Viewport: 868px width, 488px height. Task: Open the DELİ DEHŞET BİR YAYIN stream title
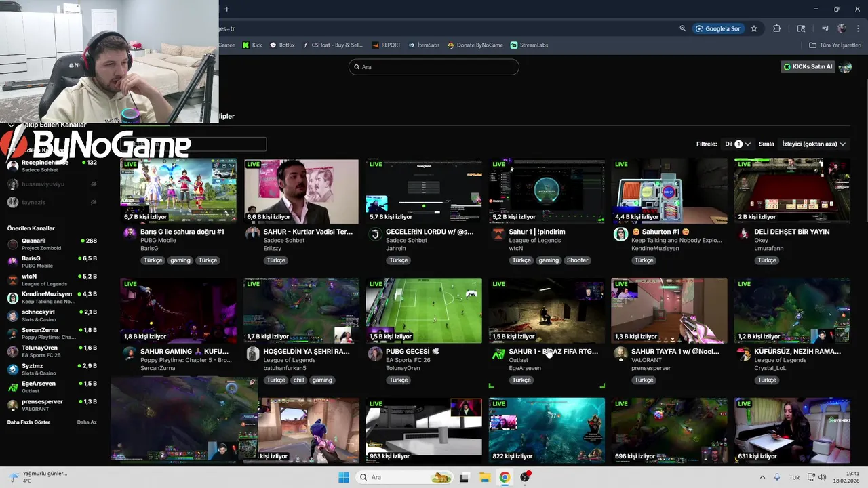click(792, 232)
